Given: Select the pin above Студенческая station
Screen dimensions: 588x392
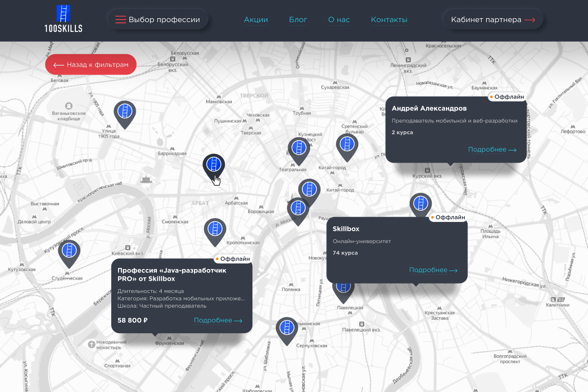Looking at the screenshot, I should 69,251.
